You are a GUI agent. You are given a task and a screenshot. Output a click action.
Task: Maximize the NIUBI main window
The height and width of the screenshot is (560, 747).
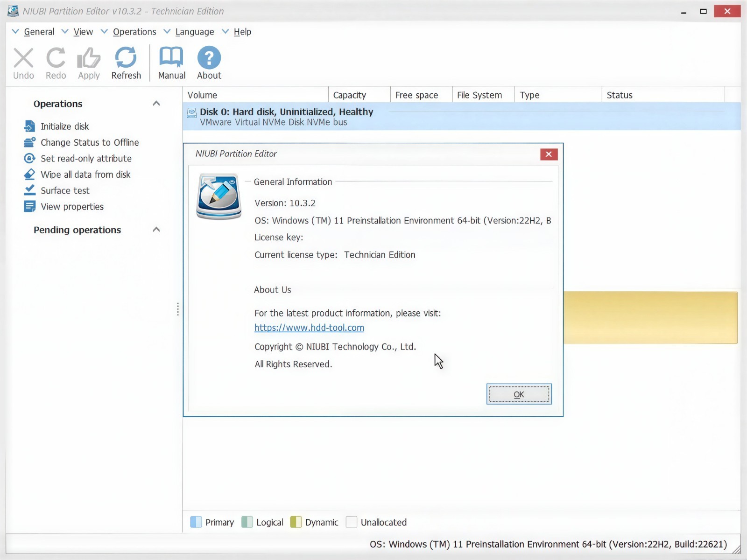tap(703, 11)
